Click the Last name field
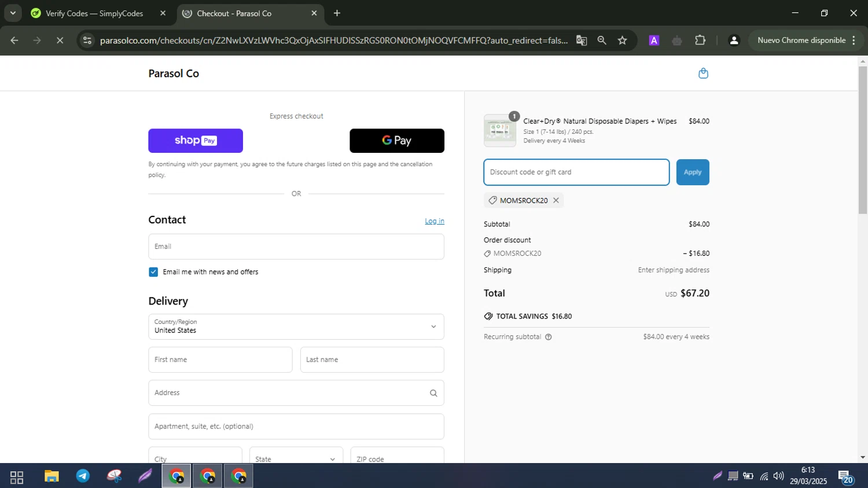 372,360
